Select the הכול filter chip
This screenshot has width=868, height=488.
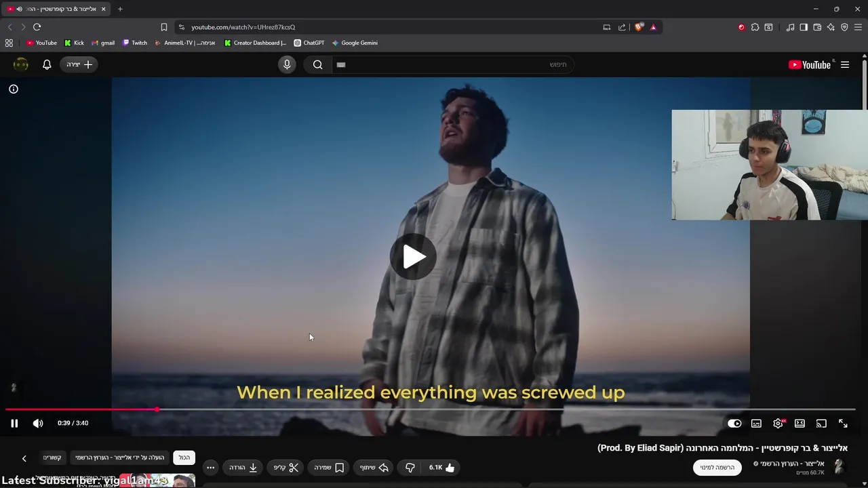[184, 457]
